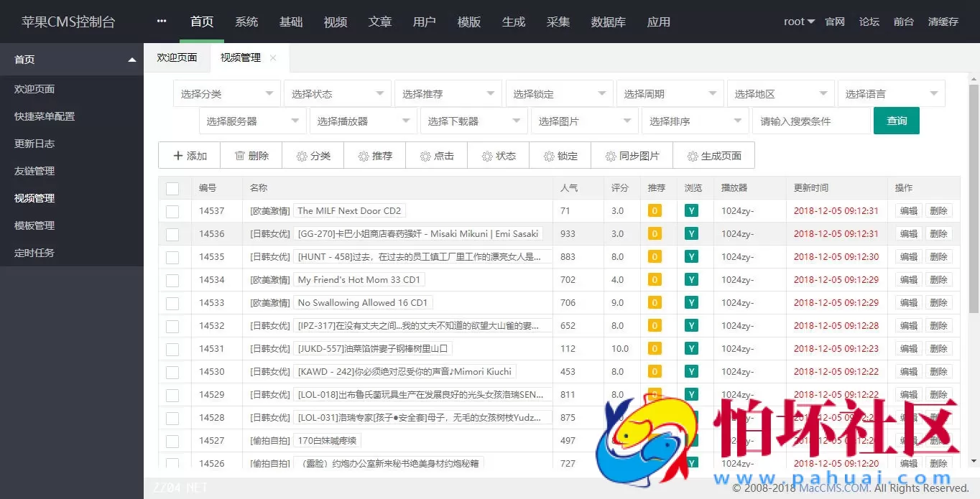Check the row for video 14537
This screenshot has height=499, width=980.
click(172, 210)
